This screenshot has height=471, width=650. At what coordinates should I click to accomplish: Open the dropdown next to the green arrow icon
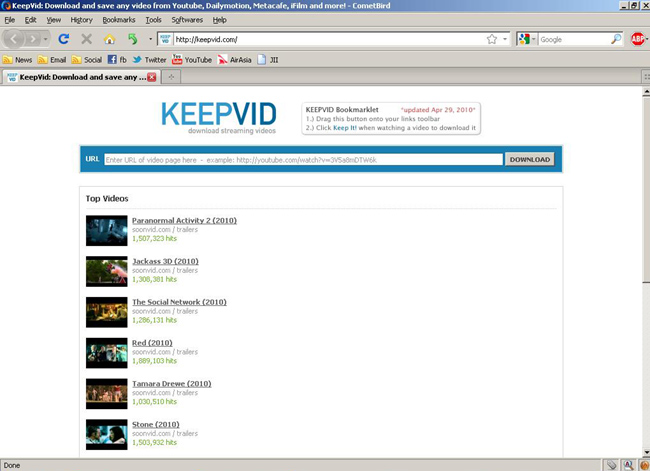click(150, 39)
